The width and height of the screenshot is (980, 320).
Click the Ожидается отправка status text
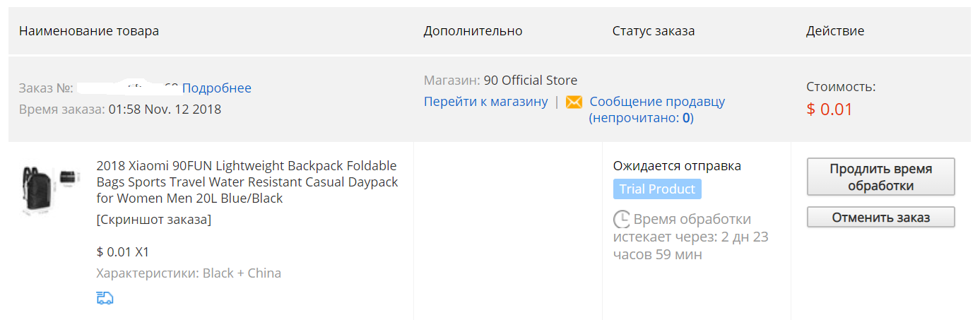(x=677, y=166)
